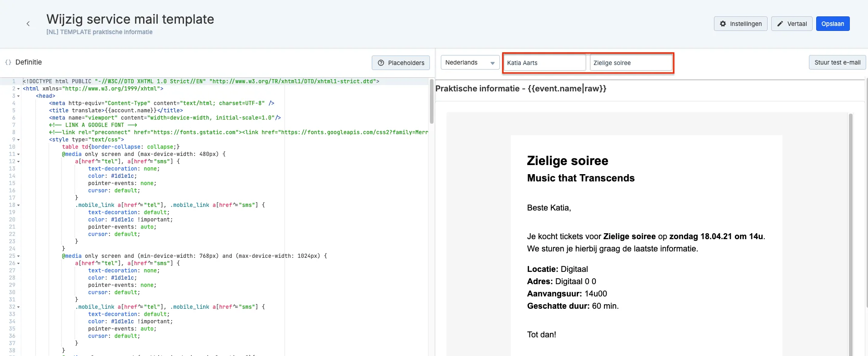Screen dimensions: 868x356
Task: Click 'Zielige soiree' heading in email preview
Action: point(568,161)
